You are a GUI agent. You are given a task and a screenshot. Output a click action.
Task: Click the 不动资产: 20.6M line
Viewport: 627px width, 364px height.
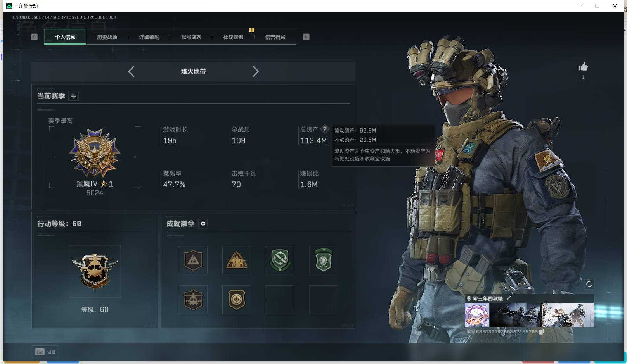355,140
